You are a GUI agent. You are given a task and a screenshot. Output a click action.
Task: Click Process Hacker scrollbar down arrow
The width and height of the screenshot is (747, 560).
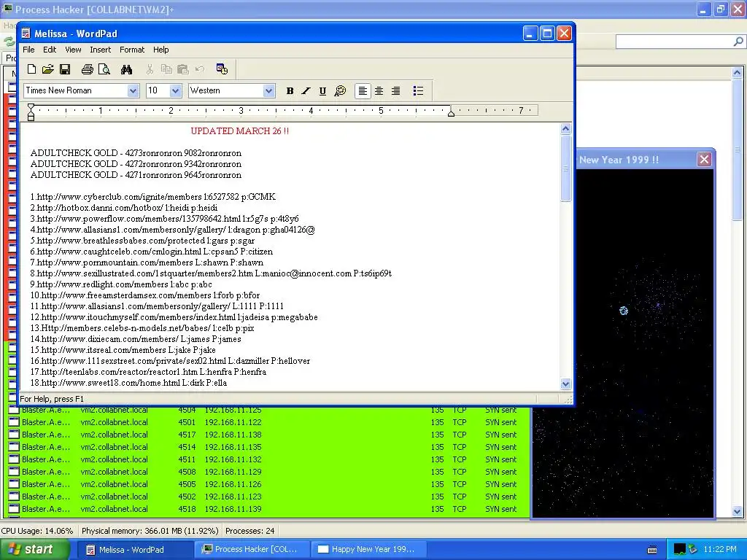[x=737, y=512]
